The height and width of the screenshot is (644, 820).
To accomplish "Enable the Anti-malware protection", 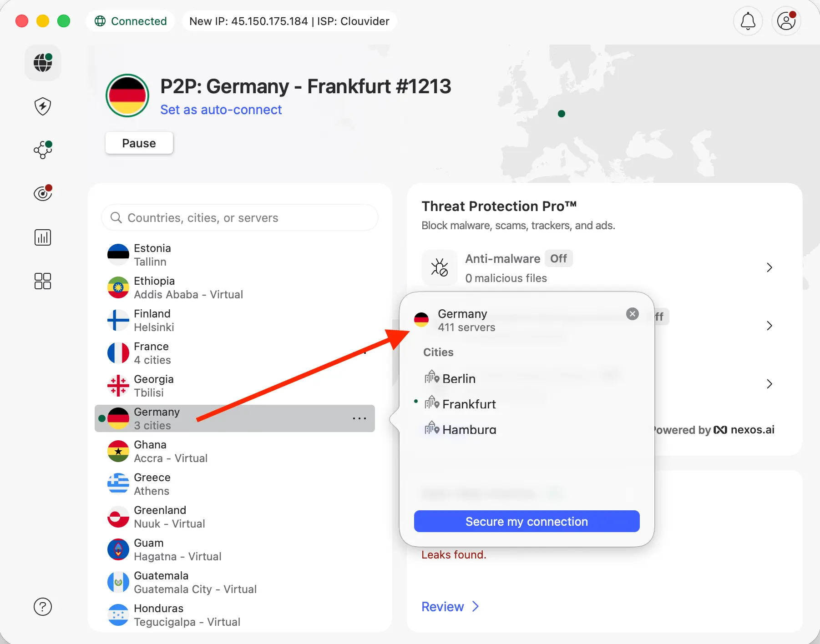I will pyautogui.click(x=558, y=258).
